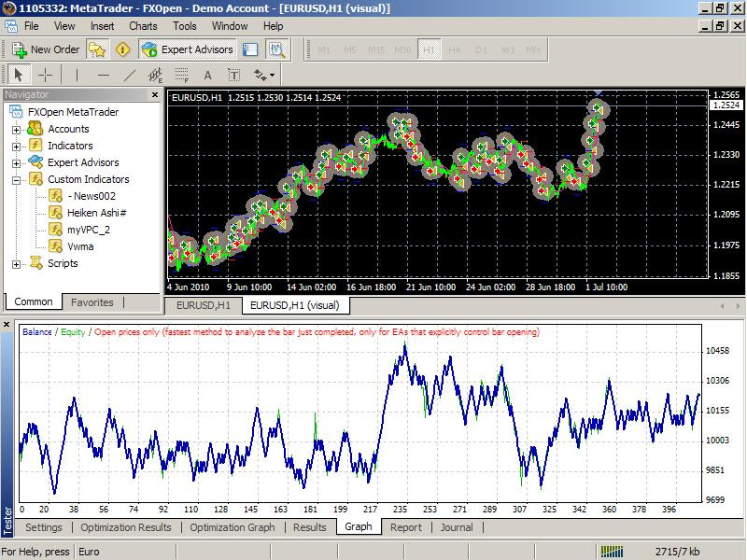Switch to M15 timeframe
Screen dimensions: 747x560
tap(376, 49)
